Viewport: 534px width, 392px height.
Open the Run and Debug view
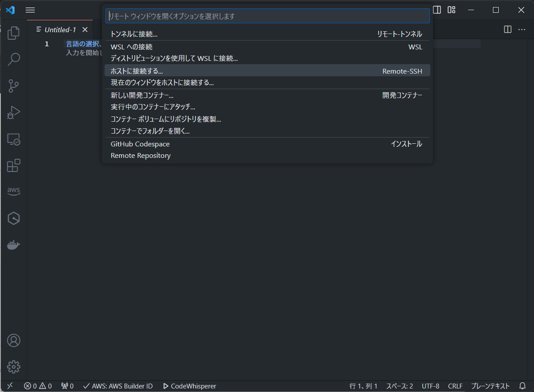(x=14, y=112)
